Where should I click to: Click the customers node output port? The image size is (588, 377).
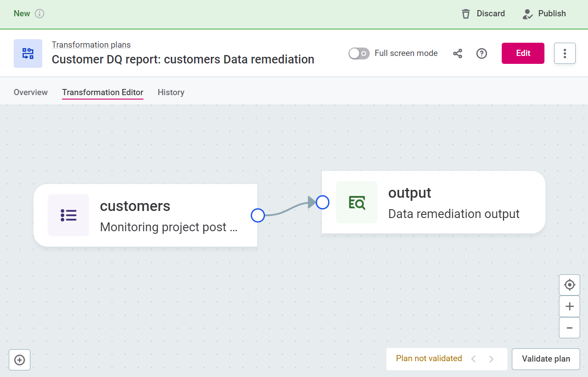point(257,215)
